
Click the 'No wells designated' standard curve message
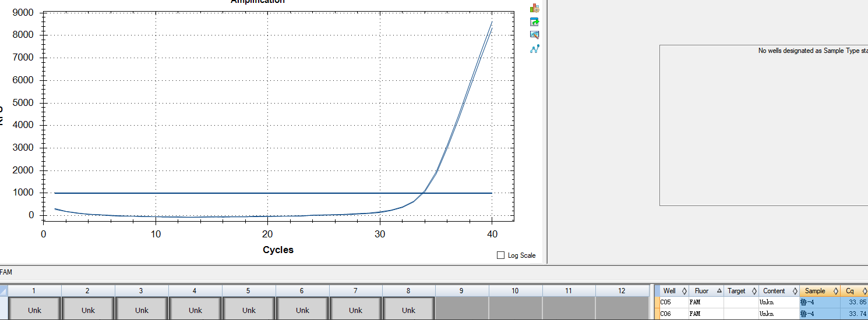[x=813, y=51]
